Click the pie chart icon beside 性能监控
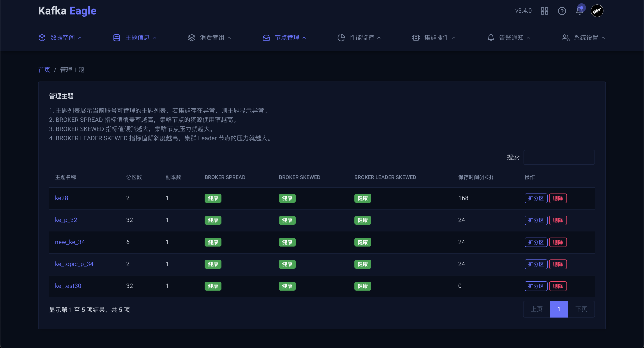644x348 pixels. [x=341, y=37]
